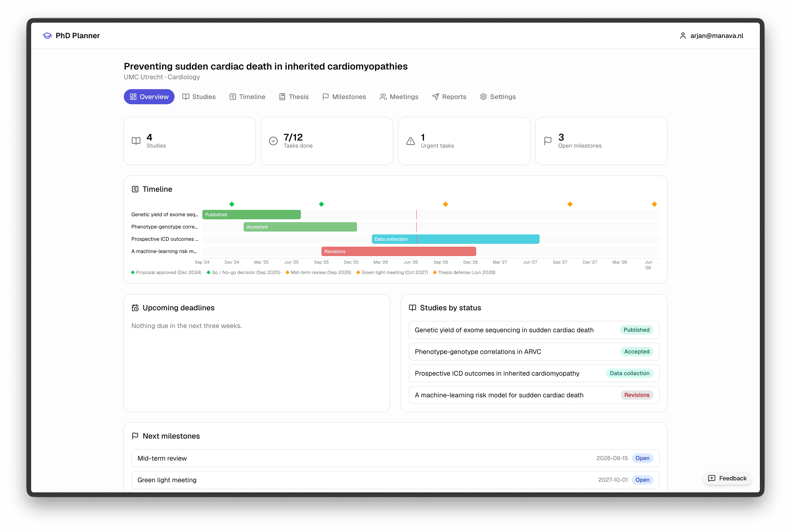Click the arjan@manava.nl account link
791x532 pixels.
tap(712, 36)
